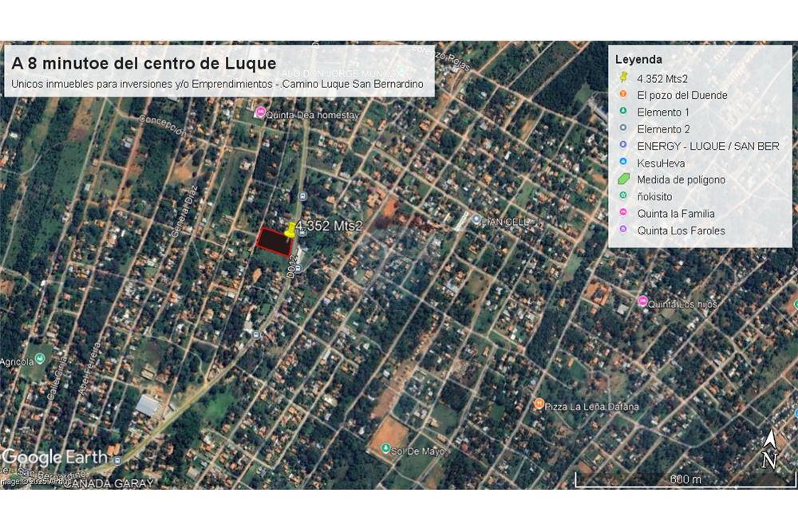Collapse the Leyenda panel header
Viewport: 798px width, 532px height.
coord(638,59)
